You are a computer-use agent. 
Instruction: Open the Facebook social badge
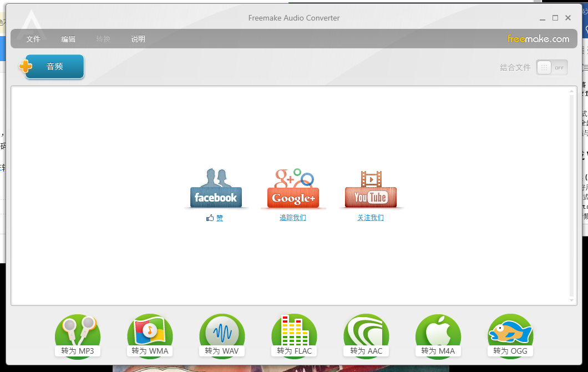point(216,188)
